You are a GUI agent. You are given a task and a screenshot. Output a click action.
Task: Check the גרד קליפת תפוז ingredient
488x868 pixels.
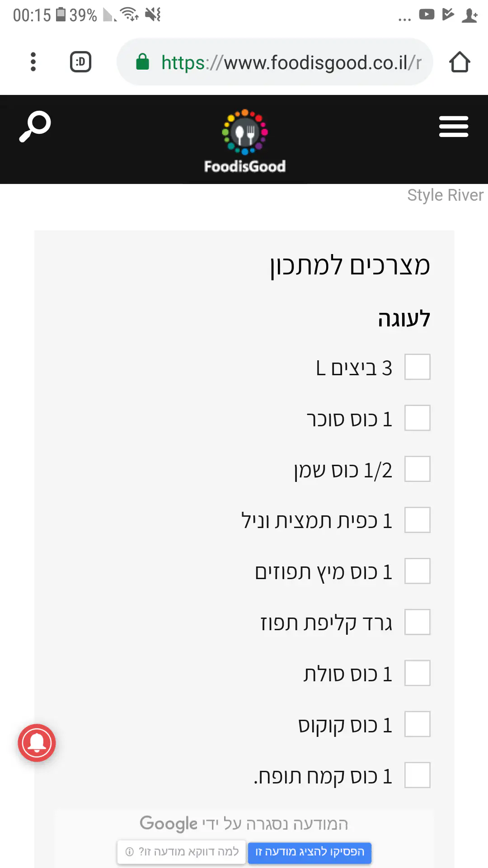(417, 623)
